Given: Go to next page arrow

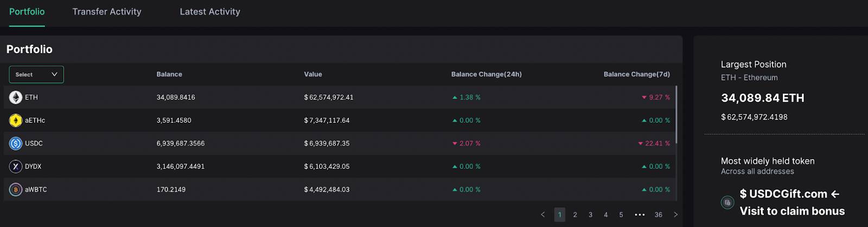Looking at the screenshot, I should point(675,215).
